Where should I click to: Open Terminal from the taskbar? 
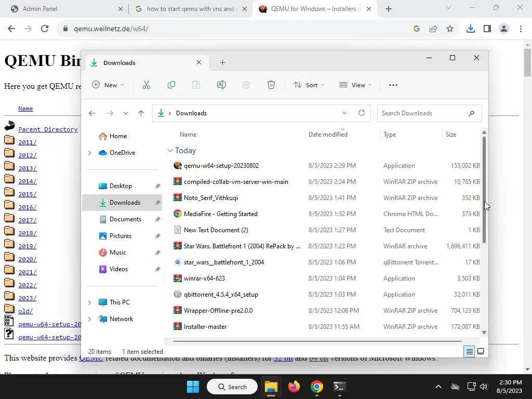pyautogui.click(x=339, y=387)
